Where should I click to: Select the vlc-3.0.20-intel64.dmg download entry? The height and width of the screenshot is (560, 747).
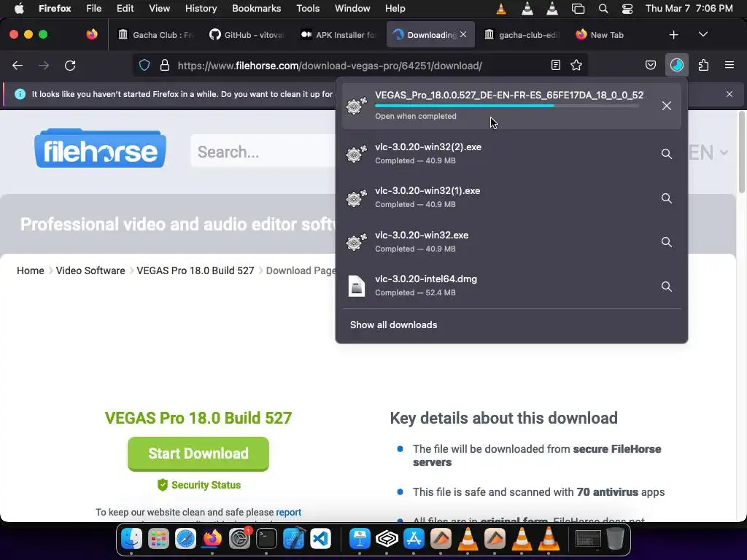[511, 286]
